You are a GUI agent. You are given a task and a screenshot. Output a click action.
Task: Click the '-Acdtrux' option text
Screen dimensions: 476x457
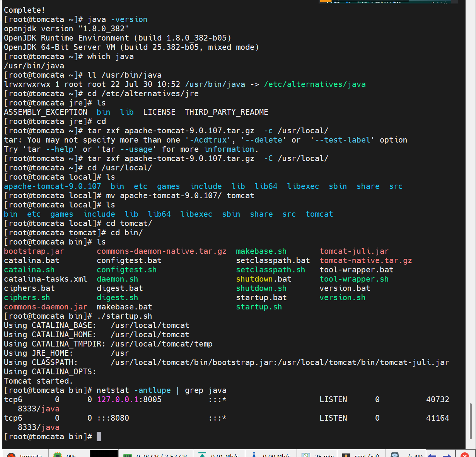click(x=210, y=140)
